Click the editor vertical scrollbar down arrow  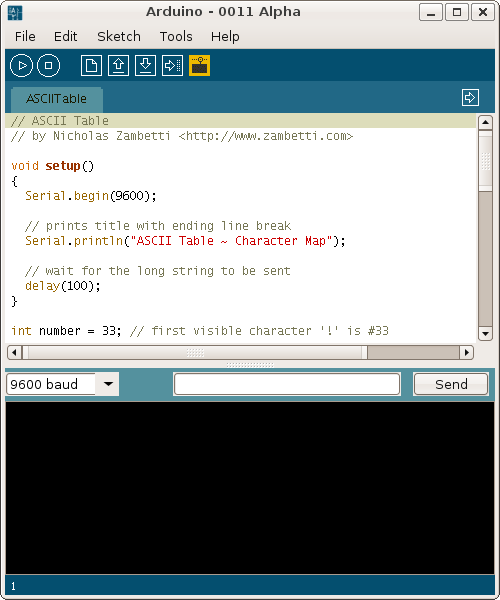[485, 333]
